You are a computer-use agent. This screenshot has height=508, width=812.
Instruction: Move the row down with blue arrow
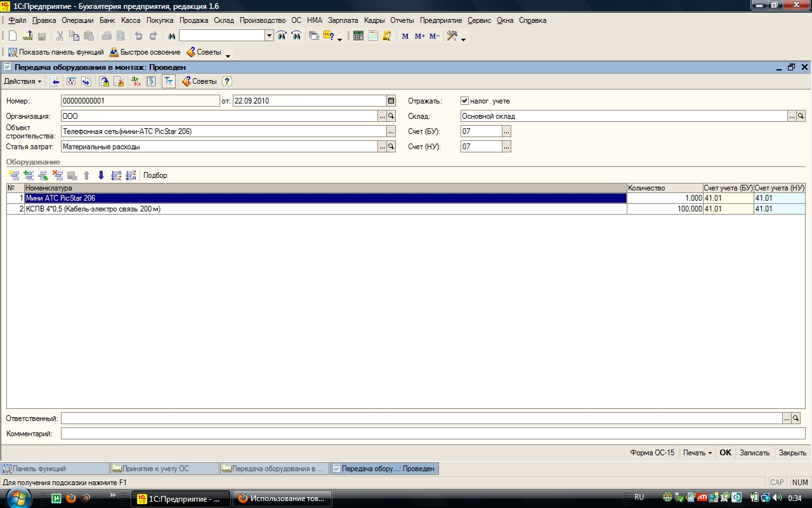pyautogui.click(x=101, y=175)
